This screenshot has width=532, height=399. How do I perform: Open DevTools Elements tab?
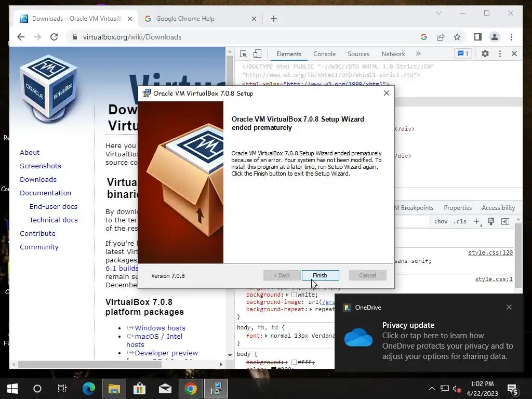click(289, 54)
